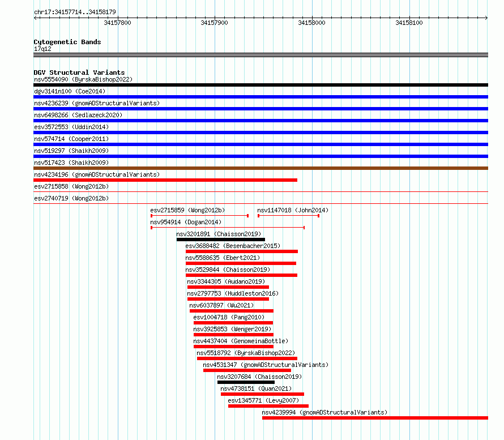Click the blue nsv519297 variant bar
The image size is (504, 440).
(260, 156)
